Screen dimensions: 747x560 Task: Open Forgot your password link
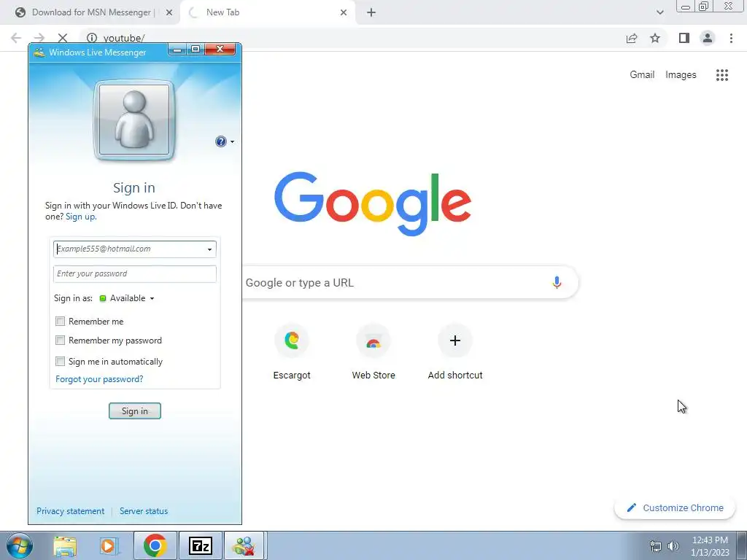[x=99, y=379]
